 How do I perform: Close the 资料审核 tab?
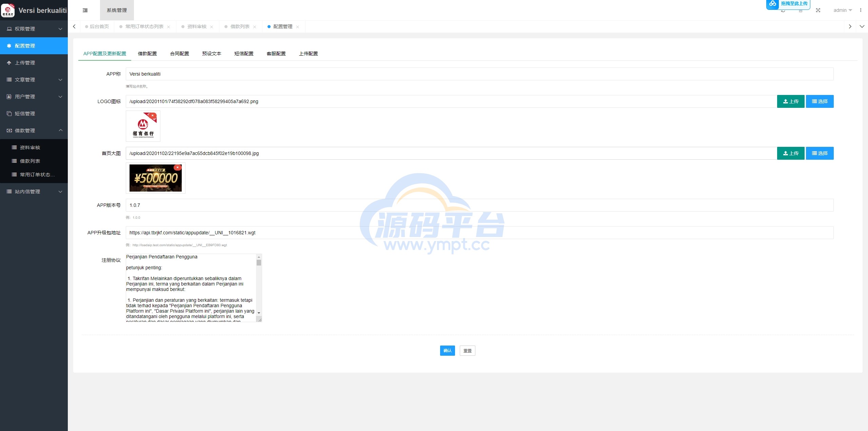click(x=212, y=27)
